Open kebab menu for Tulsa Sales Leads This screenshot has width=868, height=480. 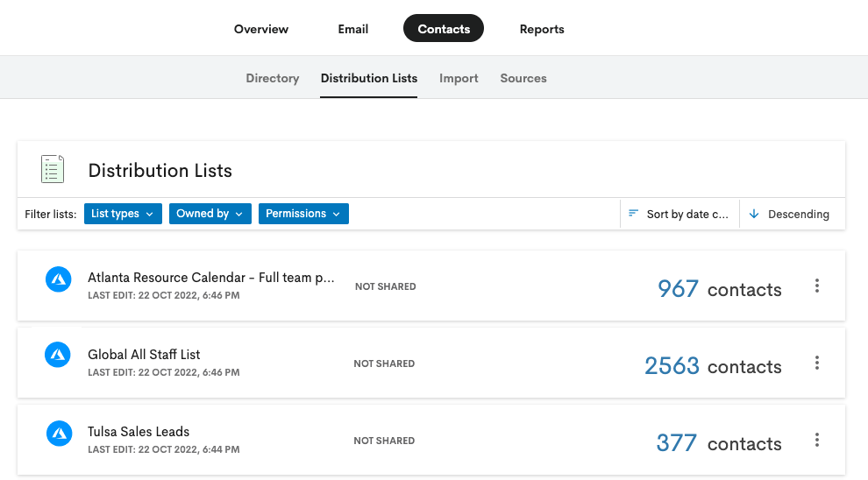point(816,441)
